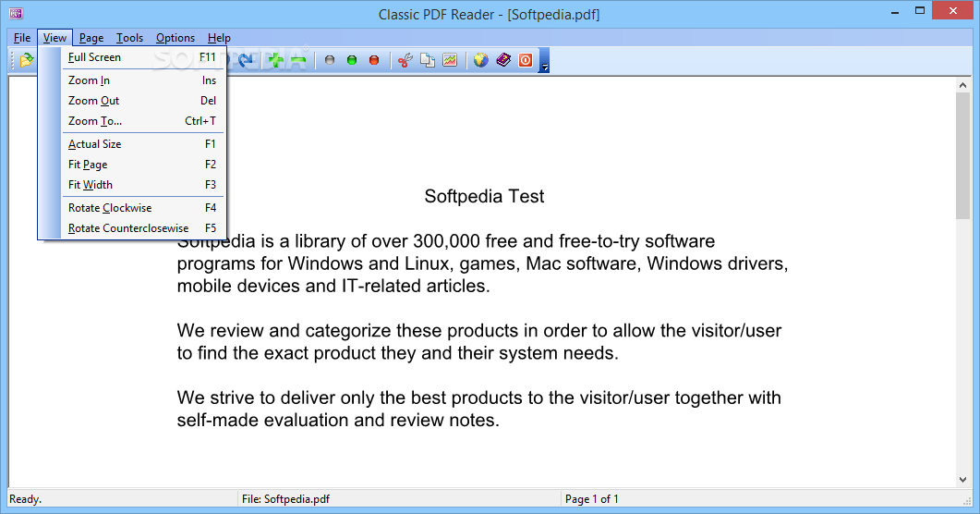This screenshot has height=514, width=980.
Task: Open the Help menu
Action: click(x=220, y=38)
